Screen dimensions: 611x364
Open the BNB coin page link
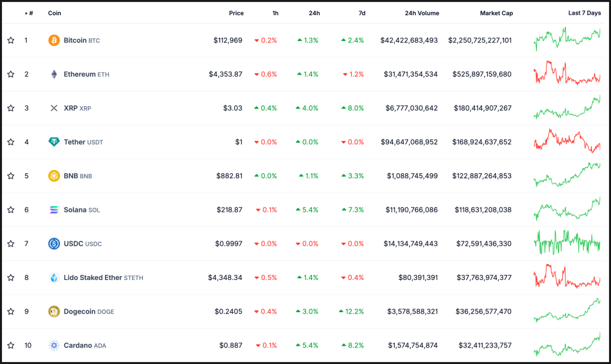coord(78,176)
